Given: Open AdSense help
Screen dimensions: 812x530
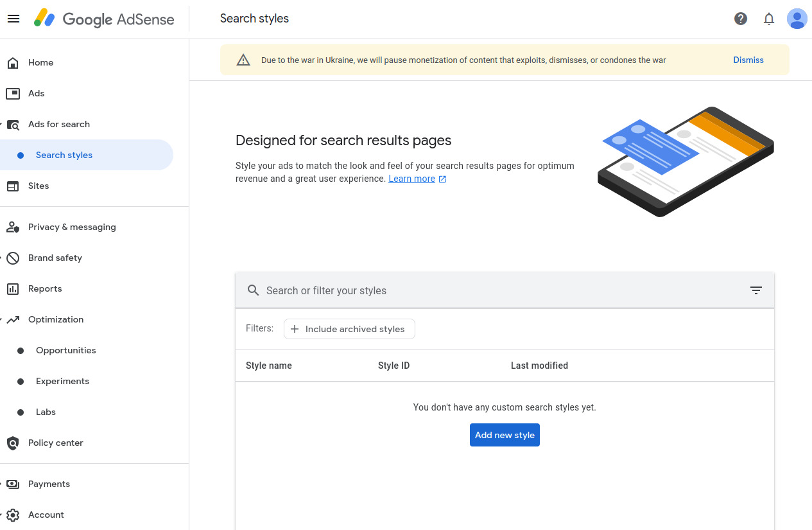Looking at the screenshot, I should pos(740,19).
